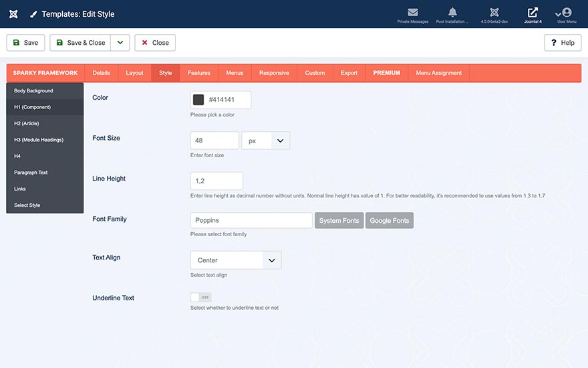Click the #414141 color swatch
Screen dimensions: 588x368
coord(198,100)
